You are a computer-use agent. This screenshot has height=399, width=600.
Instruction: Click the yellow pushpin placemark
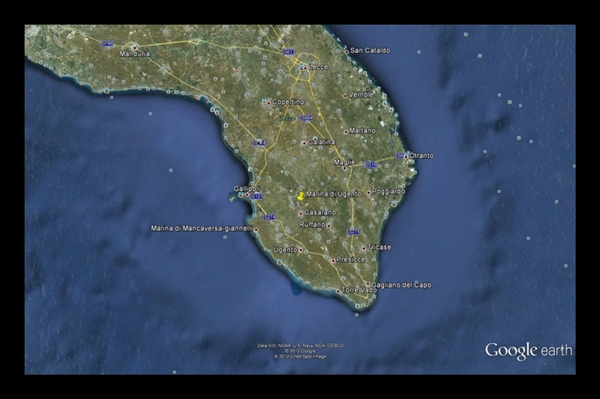coord(300,196)
